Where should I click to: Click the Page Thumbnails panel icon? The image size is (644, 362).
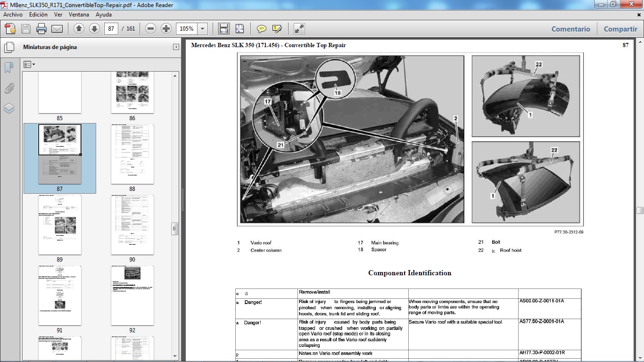click(9, 47)
